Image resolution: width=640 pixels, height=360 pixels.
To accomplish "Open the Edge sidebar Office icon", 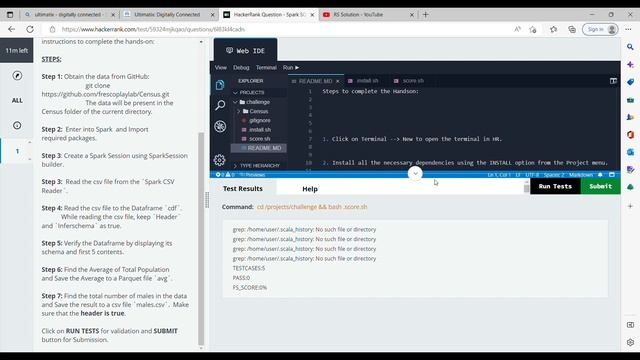I will pos(631,134).
